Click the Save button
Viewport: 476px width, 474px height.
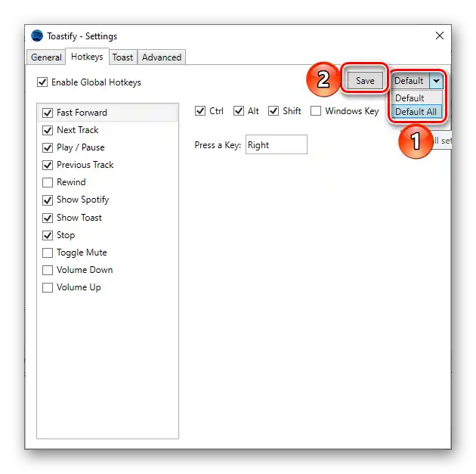click(x=365, y=81)
